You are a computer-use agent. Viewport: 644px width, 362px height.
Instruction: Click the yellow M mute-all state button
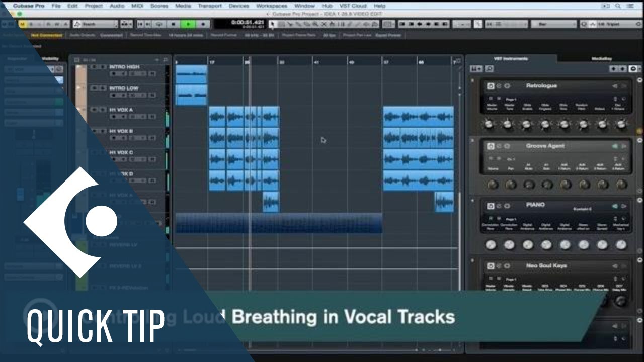click(22, 24)
